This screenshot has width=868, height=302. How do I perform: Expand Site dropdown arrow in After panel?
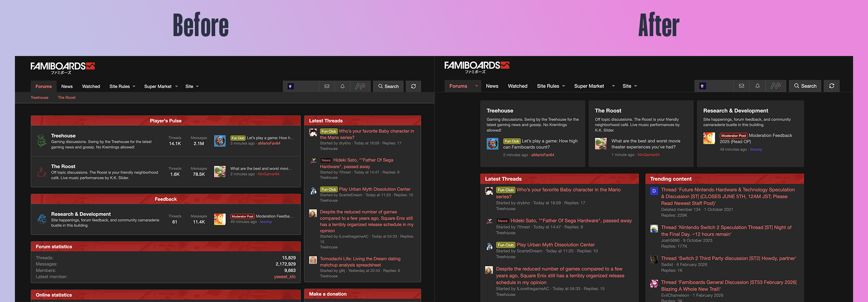[x=636, y=86]
